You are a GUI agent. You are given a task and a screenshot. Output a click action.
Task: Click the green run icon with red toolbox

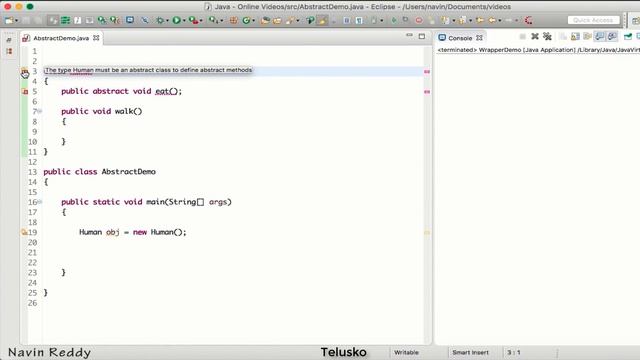pyautogui.click(x=193, y=20)
